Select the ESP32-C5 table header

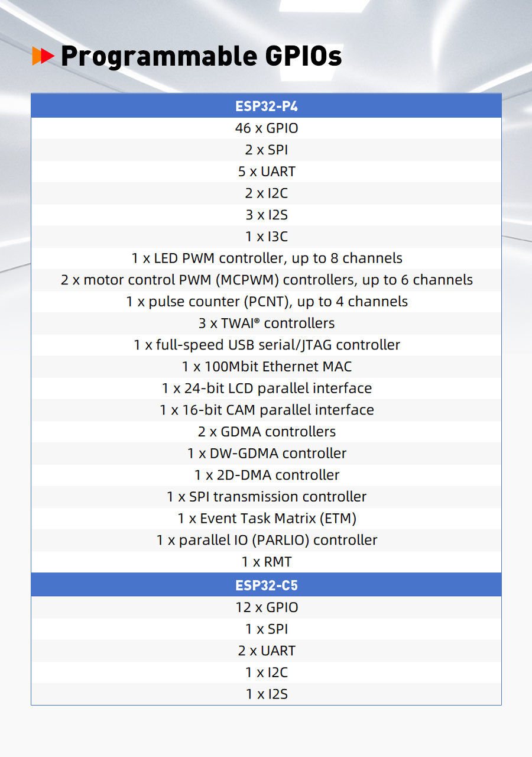tap(266, 585)
